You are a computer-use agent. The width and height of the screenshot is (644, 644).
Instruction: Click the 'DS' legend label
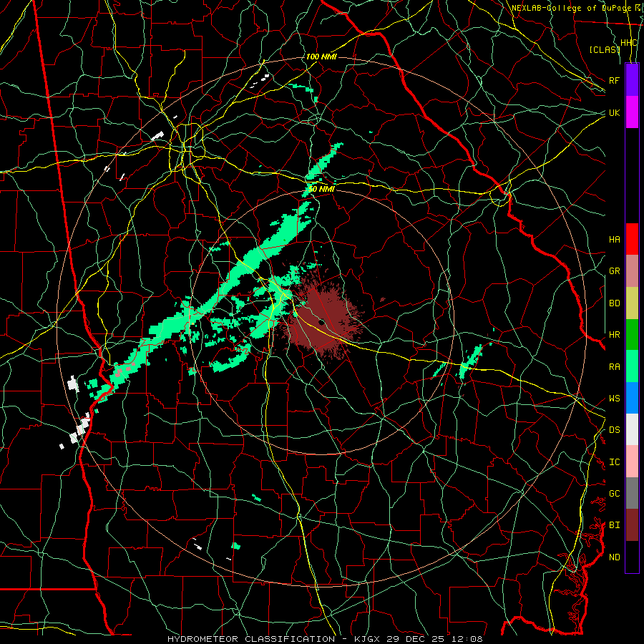[614, 430]
